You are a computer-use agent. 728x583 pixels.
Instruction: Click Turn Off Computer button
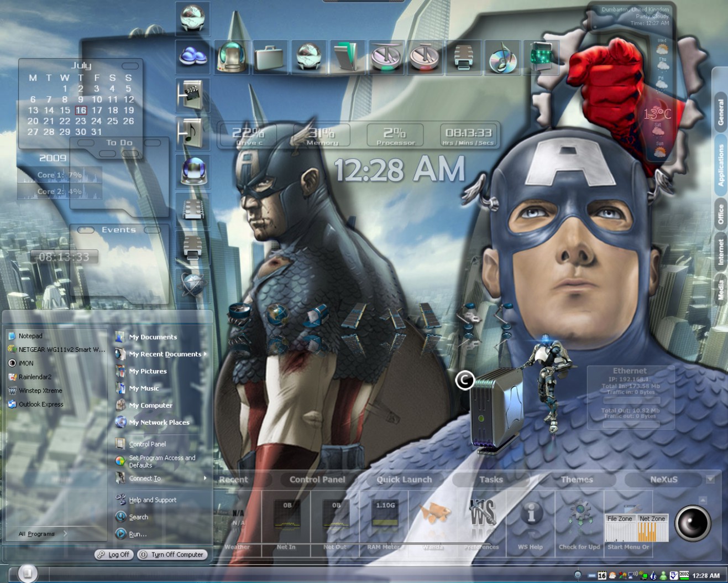(172, 554)
